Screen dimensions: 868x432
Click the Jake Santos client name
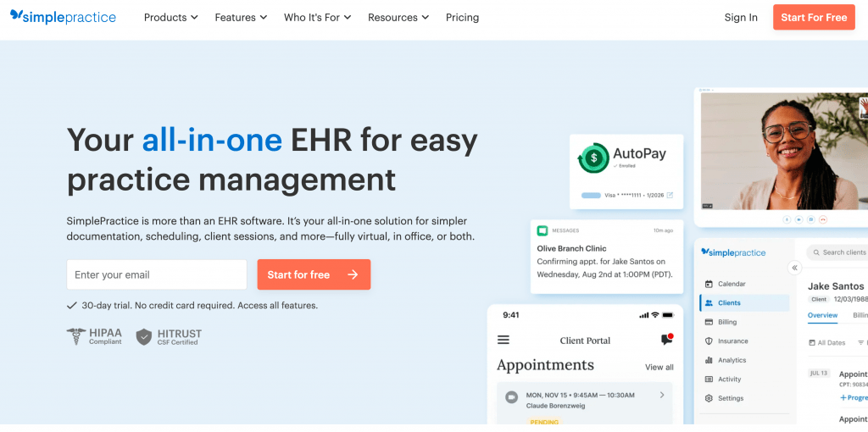(836, 286)
